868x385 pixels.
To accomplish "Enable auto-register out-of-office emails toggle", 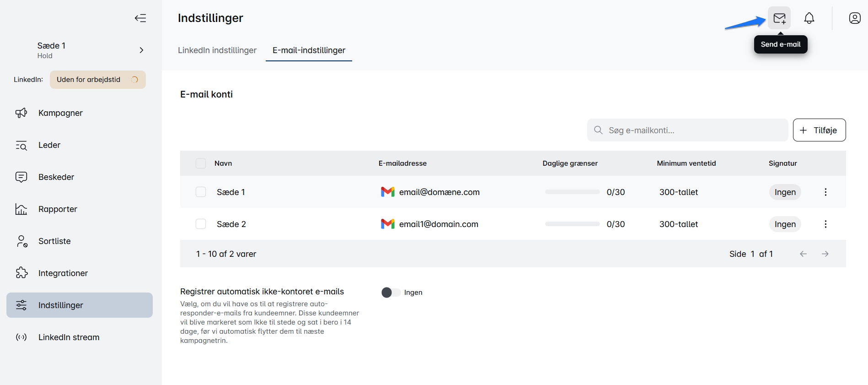I will (391, 293).
